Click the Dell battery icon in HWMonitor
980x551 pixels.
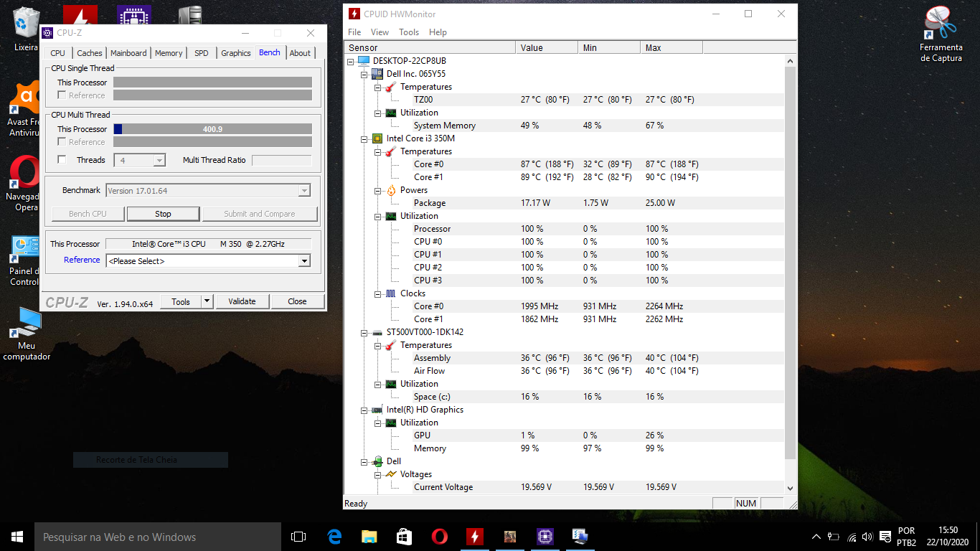click(x=377, y=461)
